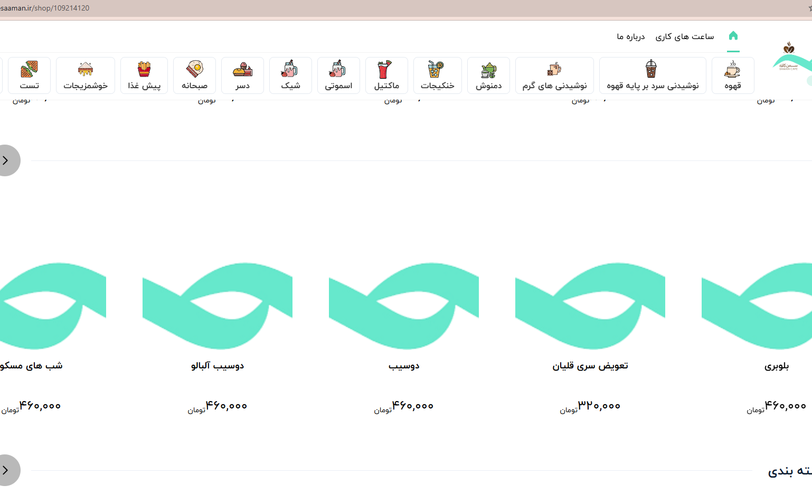The image size is (812, 504).
Task: Open the شب های مسکو product image
Action: [x=53, y=306]
